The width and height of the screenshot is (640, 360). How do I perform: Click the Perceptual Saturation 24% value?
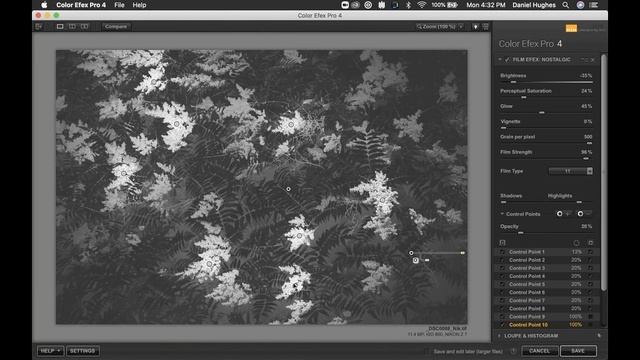tap(586, 91)
